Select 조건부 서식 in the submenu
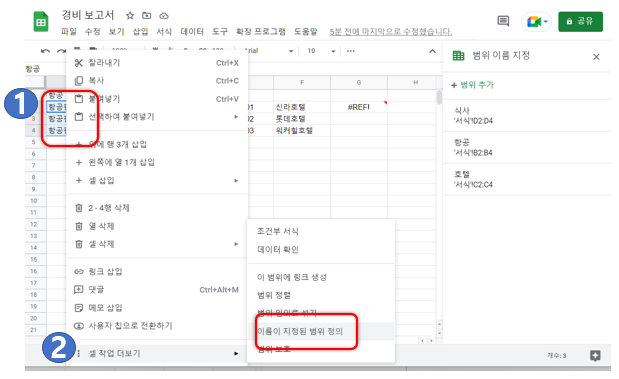 coord(321,231)
